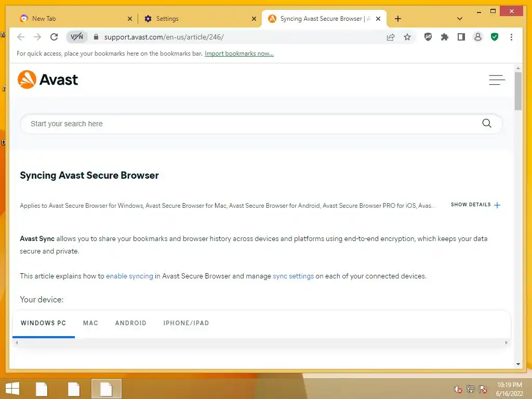Click the active taskbar browser icon
Image resolution: width=532 pixels, height=399 pixels.
point(106,389)
